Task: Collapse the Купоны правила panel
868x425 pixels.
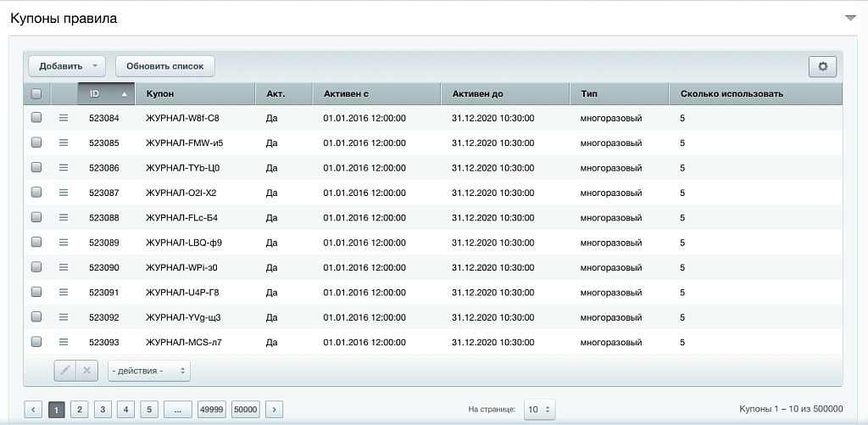Action: click(850, 18)
